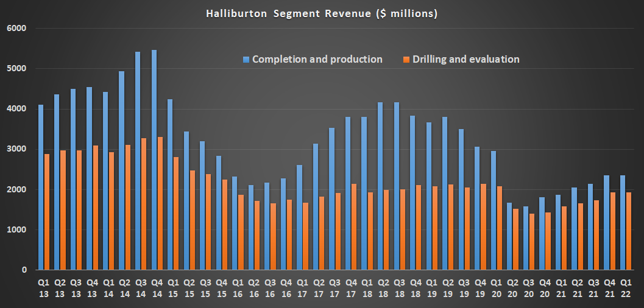Click the blue bar for Q1 13
The width and height of the screenshot is (644, 308).
[41, 187]
